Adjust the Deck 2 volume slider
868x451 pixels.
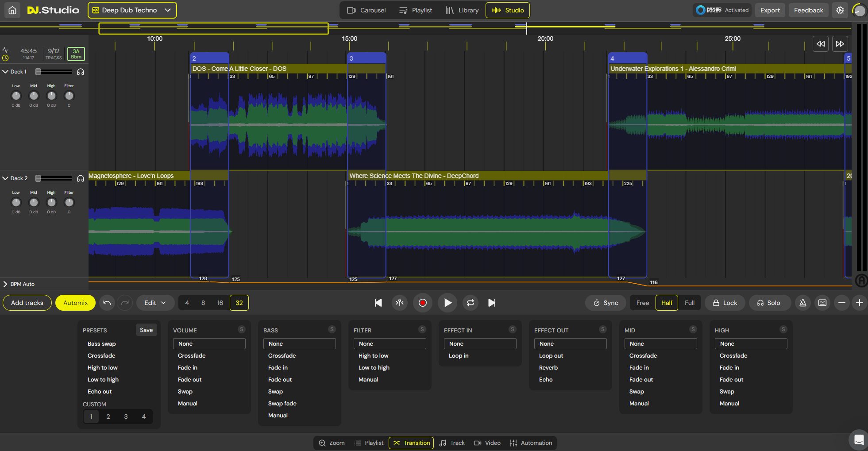pyautogui.click(x=39, y=178)
